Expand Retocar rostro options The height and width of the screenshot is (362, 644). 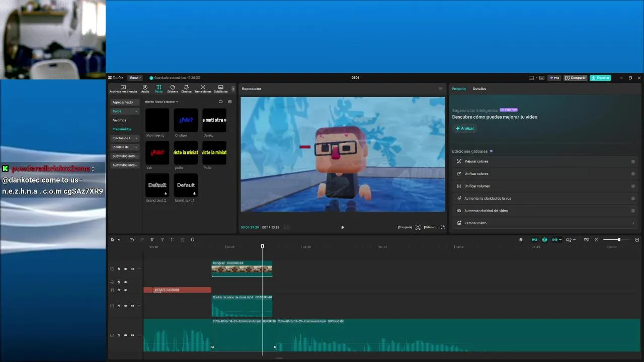pyautogui.click(x=633, y=223)
